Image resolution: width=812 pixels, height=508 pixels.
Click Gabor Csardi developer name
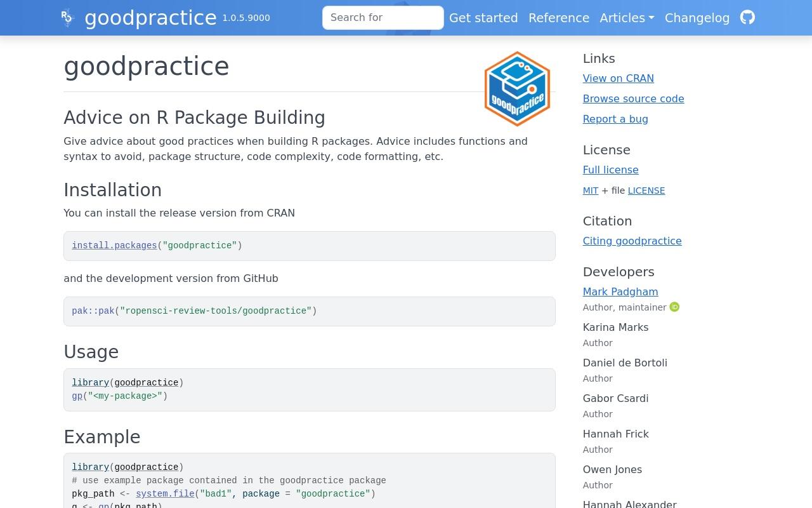615,398
